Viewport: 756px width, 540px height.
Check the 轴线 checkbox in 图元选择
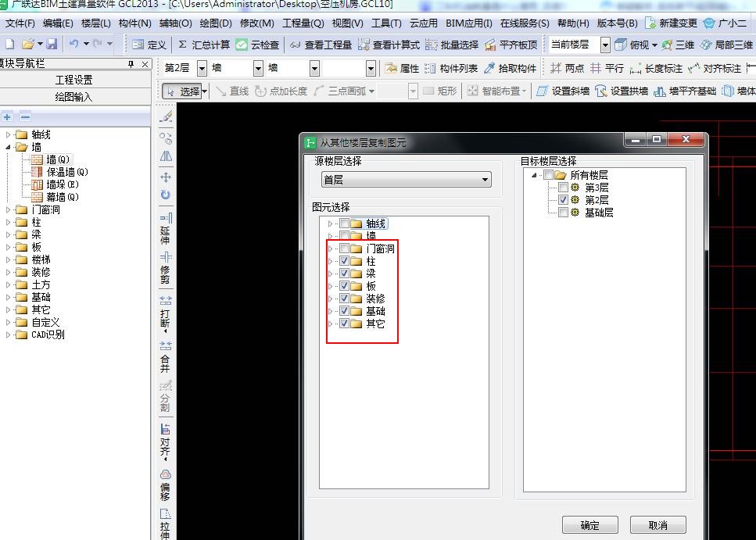pyautogui.click(x=344, y=224)
